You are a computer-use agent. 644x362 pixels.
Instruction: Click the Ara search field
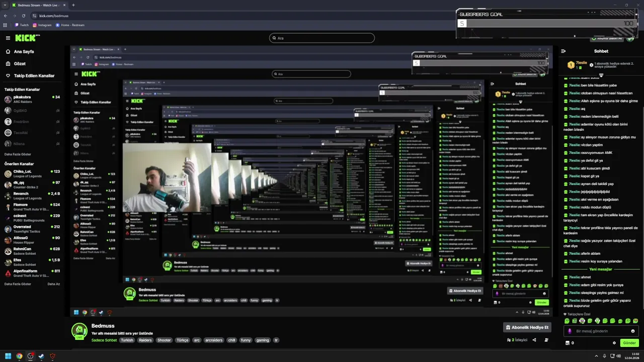(x=322, y=38)
